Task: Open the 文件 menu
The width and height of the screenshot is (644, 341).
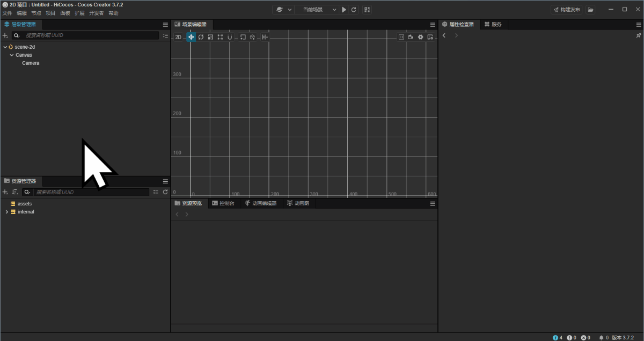Action: click(7, 13)
